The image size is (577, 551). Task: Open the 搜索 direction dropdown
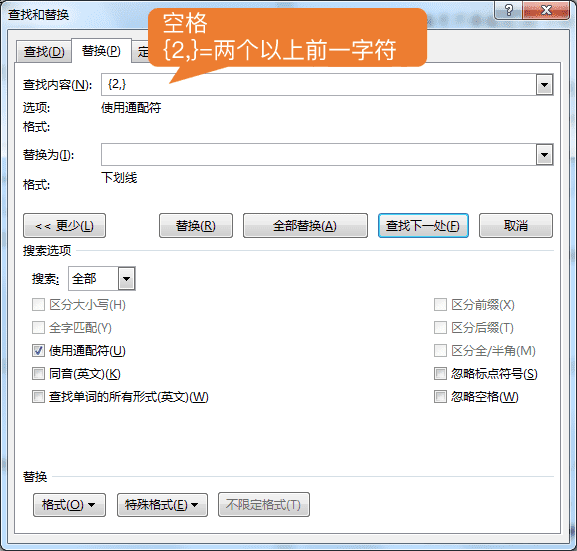[x=127, y=279]
